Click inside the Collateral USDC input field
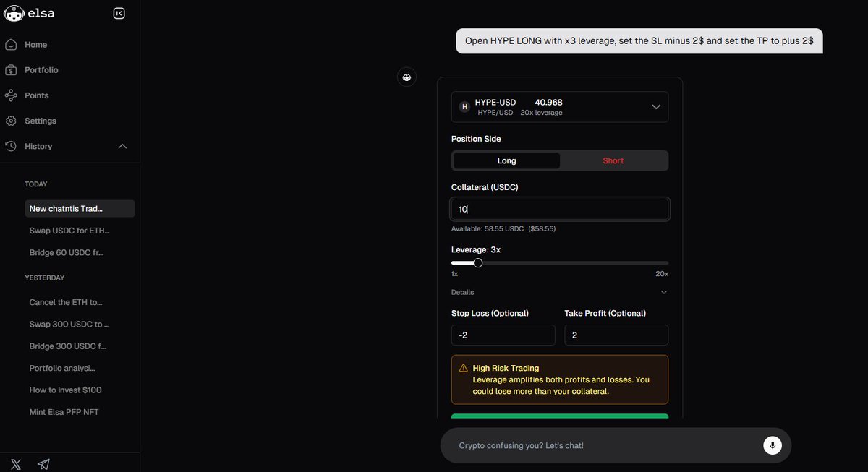This screenshot has width=868, height=472. coord(559,208)
